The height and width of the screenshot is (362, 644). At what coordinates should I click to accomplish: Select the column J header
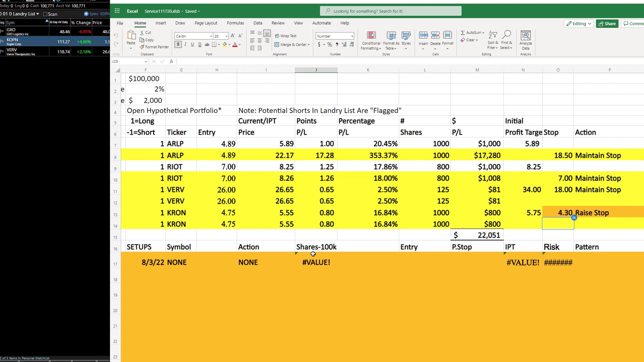pyautogui.click(x=316, y=70)
